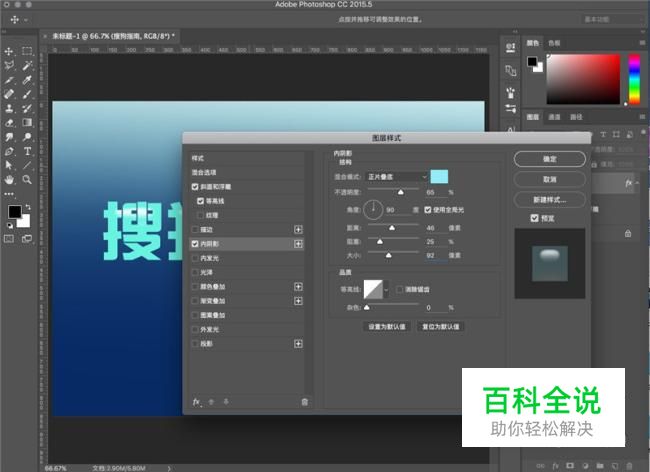Toggle Quick Mask mode icon
The image size is (650, 472).
[9, 238]
